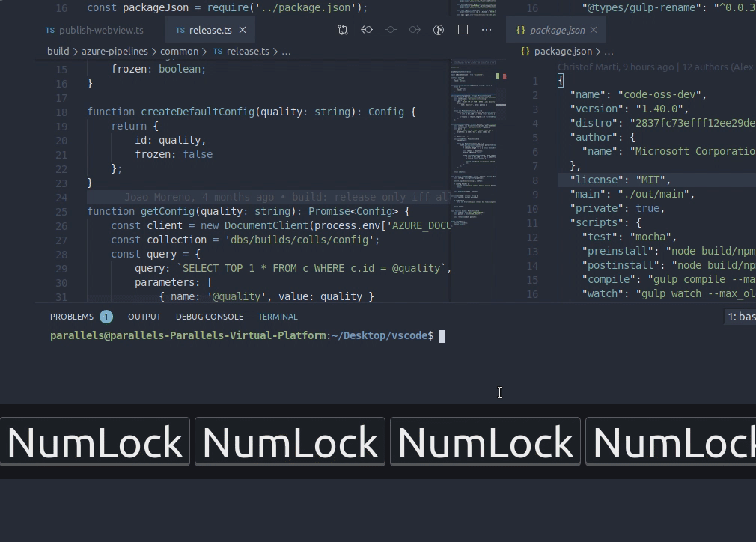Click the "private" key in package.json

[597, 208]
